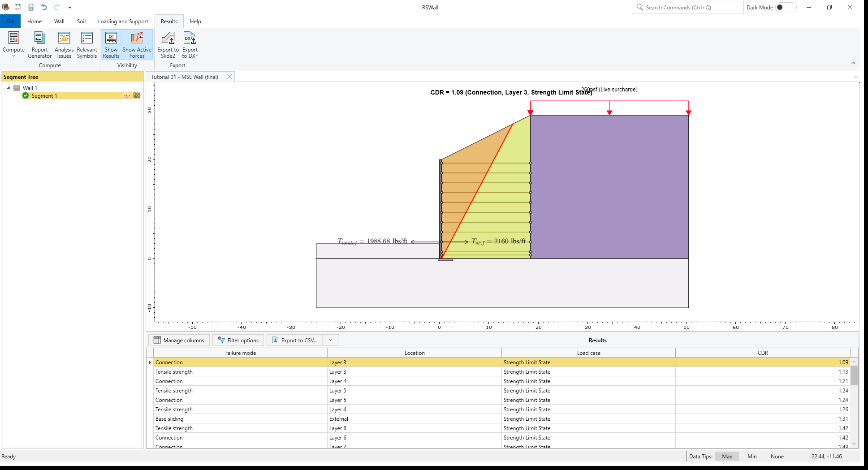The image size is (868, 470).
Task: Click the Wall 1 icon in Segment Tree
Action: [x=17, y=88]
